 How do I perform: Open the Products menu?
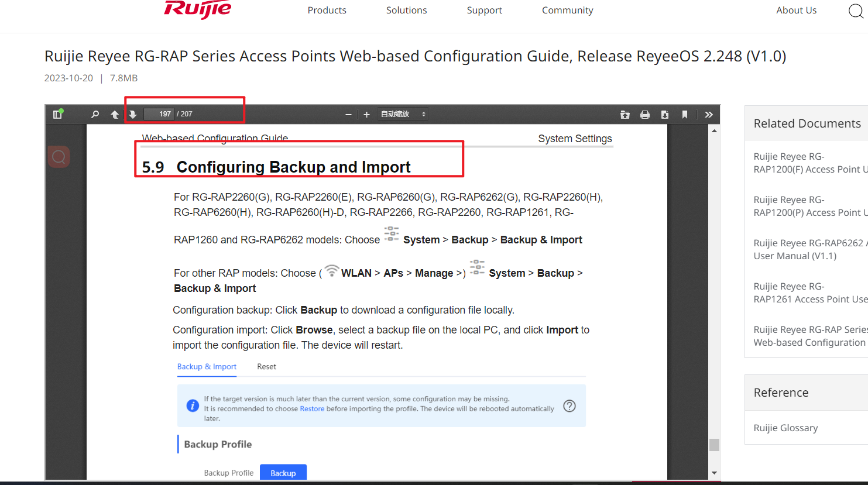327,10
